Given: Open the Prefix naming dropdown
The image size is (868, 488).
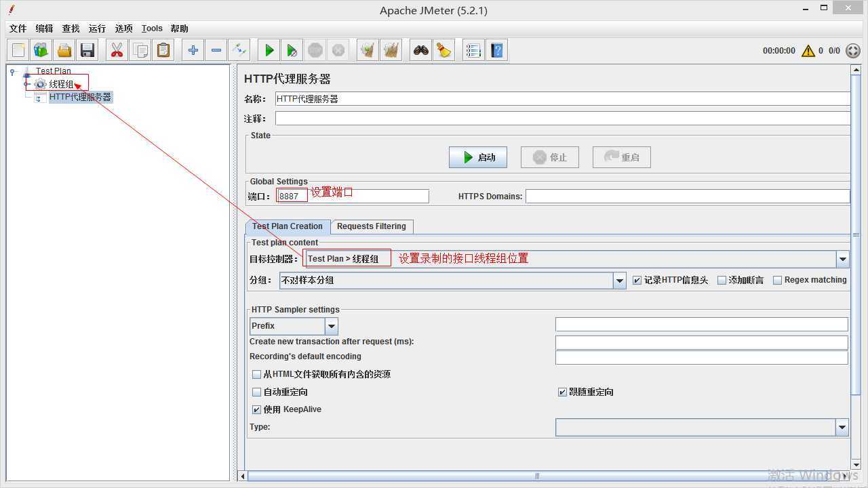Looking at the screenshot, I should coord(294,326).
